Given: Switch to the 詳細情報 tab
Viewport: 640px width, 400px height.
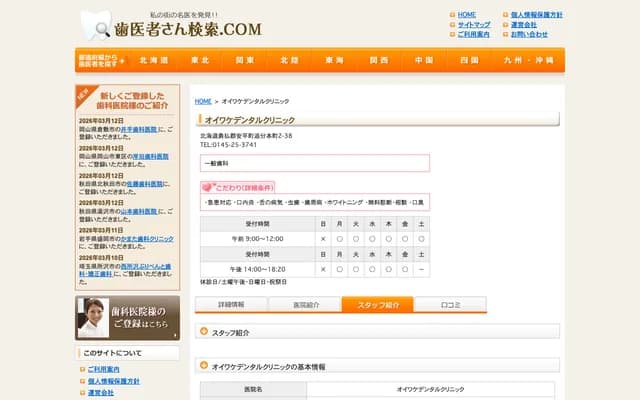Looking at the screenshot, I should [230, 304].
